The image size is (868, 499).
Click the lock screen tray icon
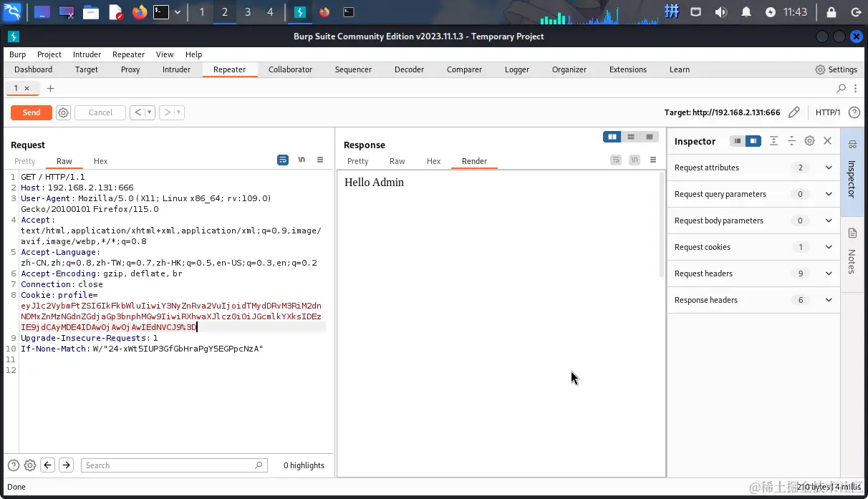(831, 12)
